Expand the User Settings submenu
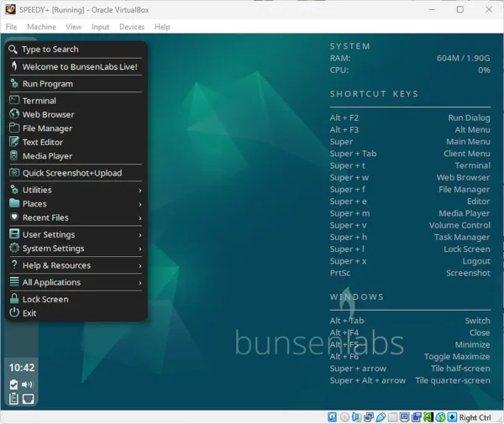Image resolution: width=504 pixels, height=424 pixels. 76,234
